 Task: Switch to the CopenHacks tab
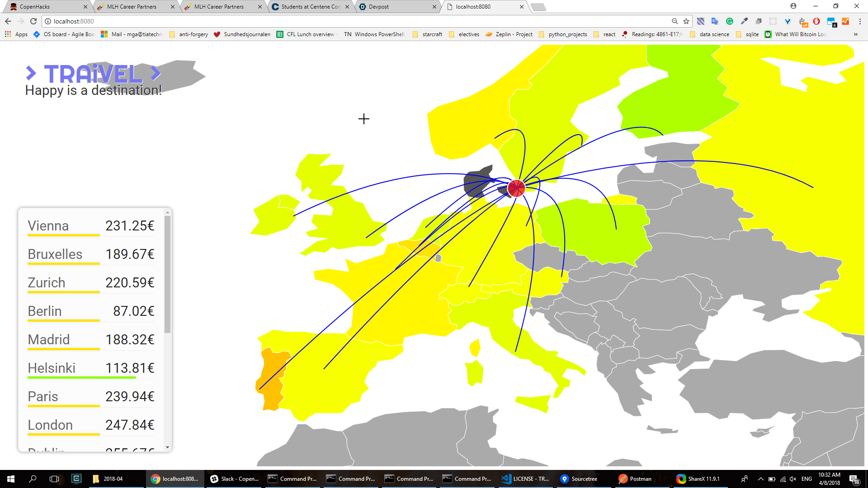point(35,7)
